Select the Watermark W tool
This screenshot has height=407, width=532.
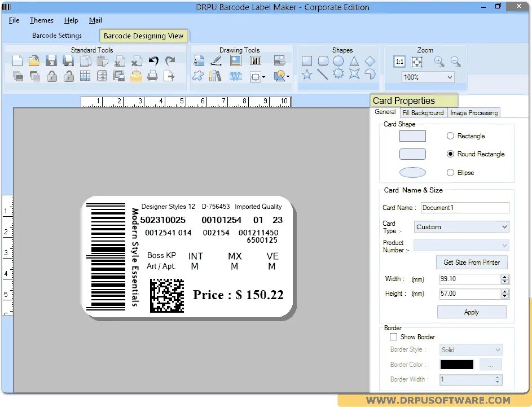click(235, 76)
